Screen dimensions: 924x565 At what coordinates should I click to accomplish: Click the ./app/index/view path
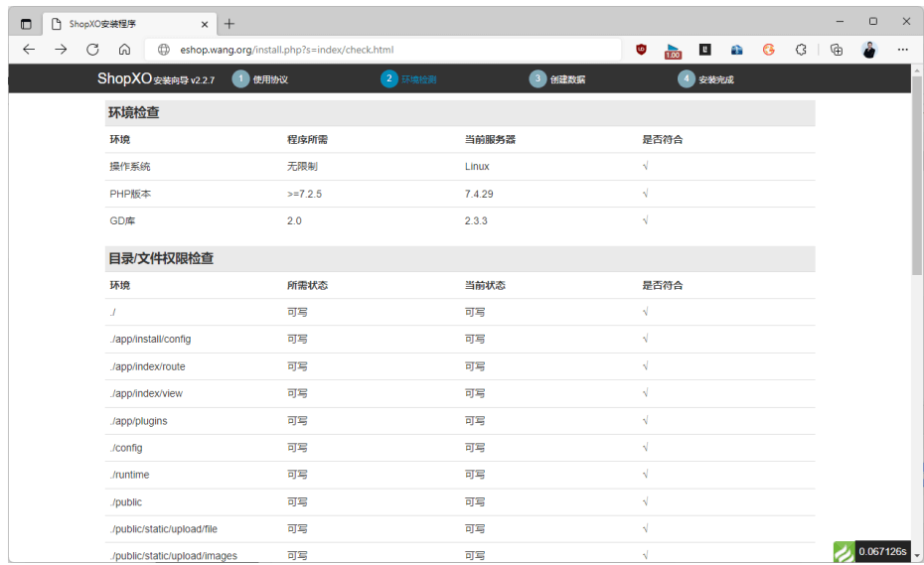click(x=146, y=393)
